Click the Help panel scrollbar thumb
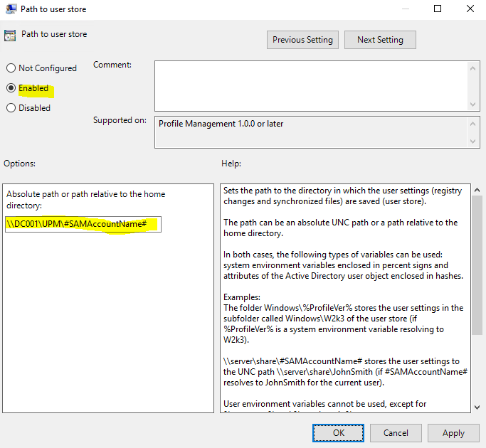This screenshot has height=448, width=486. 475,263
